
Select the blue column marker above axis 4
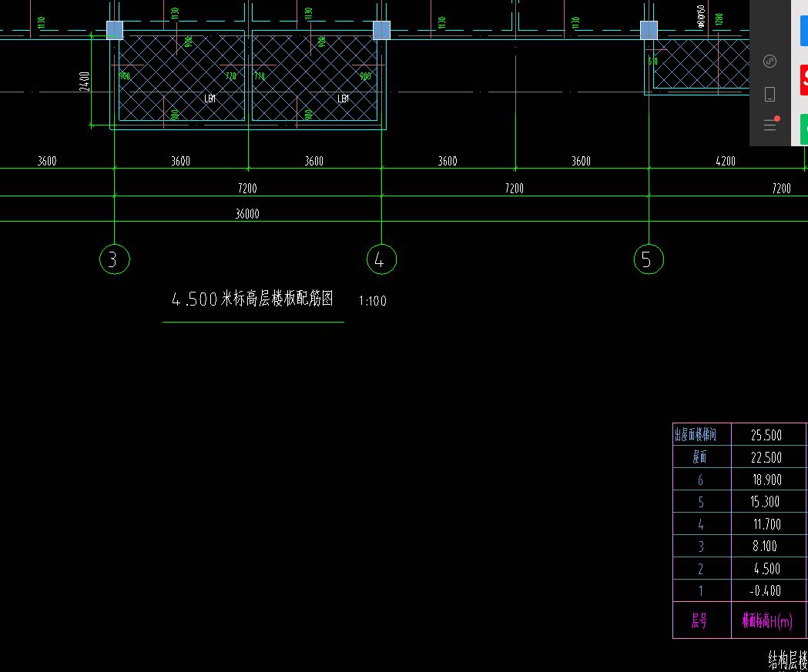coord(381,30)
